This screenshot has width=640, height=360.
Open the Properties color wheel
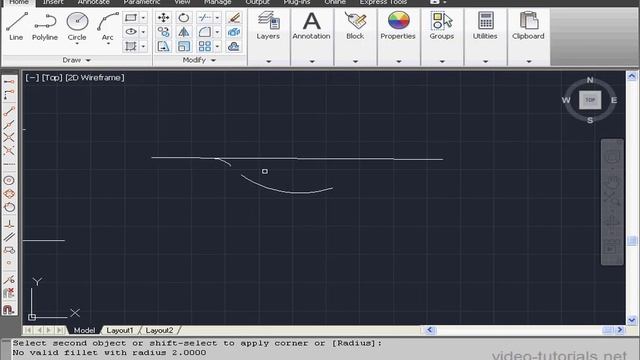(x=398, y=20)
